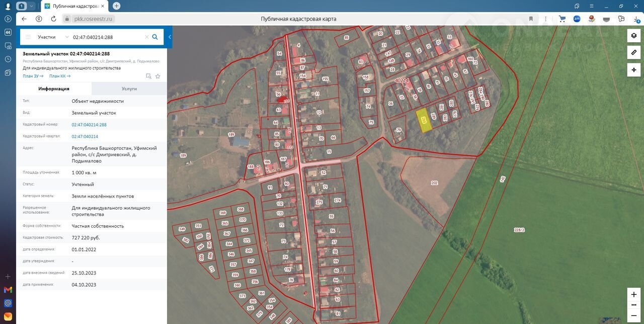
Task: Open the План КК link
Action: click(59, 76)
